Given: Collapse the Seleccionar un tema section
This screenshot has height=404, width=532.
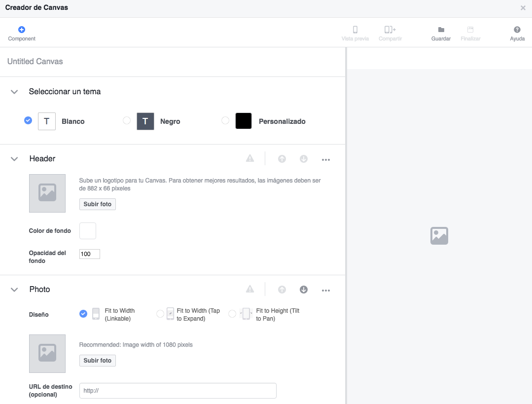Looking at the screenshot, I should 14,91.
